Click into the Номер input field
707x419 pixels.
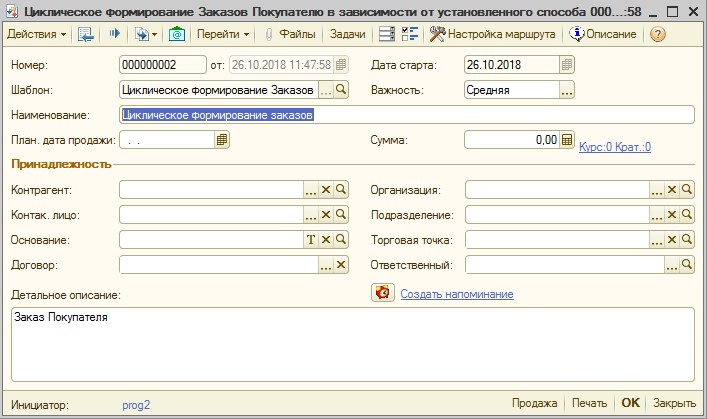pos(163,65)
